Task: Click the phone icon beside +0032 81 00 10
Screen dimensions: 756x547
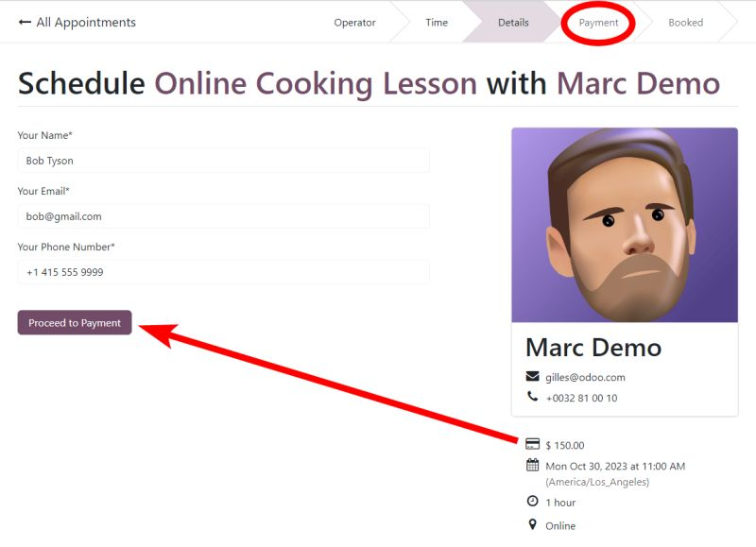Action: pyautogui.click(x=532, y=397)
